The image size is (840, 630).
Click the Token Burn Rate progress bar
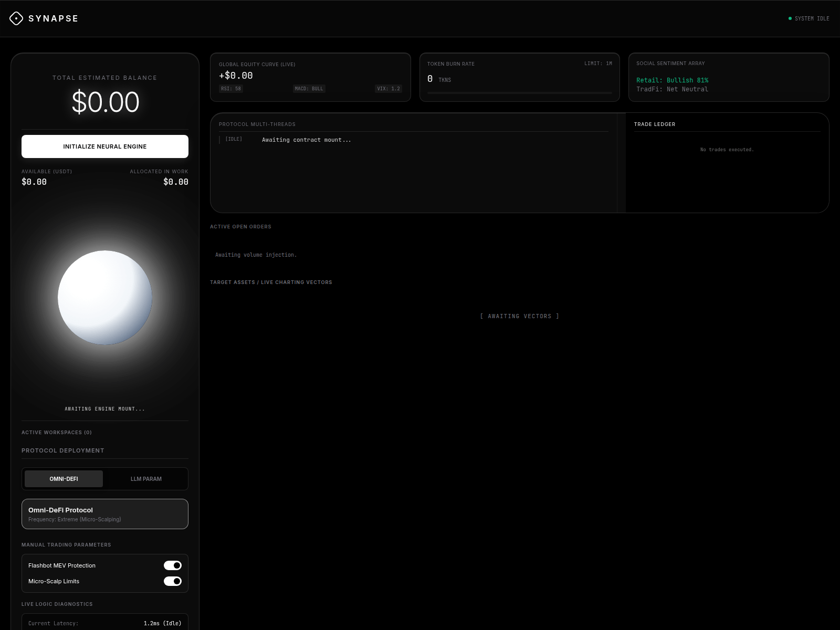point(519,93)
